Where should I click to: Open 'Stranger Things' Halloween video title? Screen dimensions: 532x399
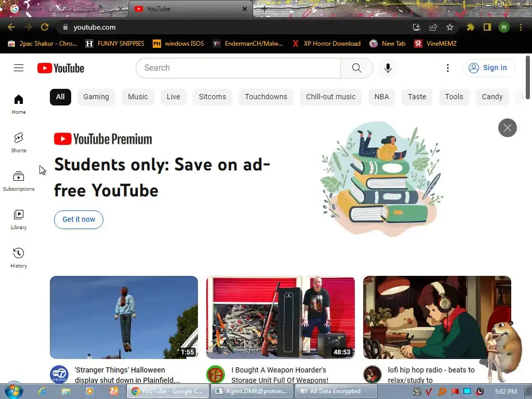pyautogui.click(x=128, y=375)
